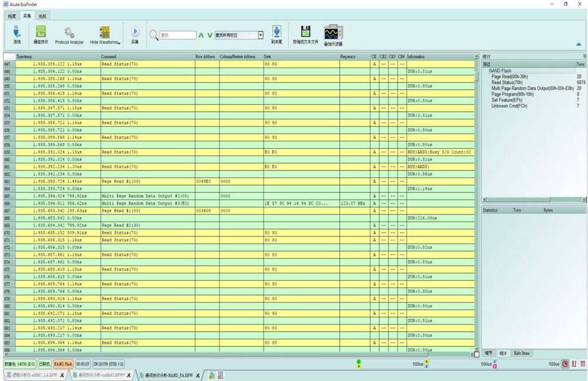
Task: Select Page Program(80h-10h) in statistics list
Action: click(x=512, y=95)
